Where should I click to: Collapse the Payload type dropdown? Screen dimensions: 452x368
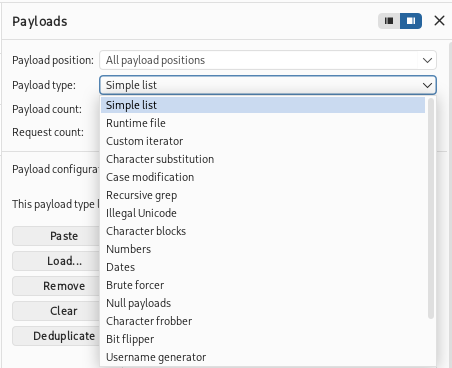point(268,85)
